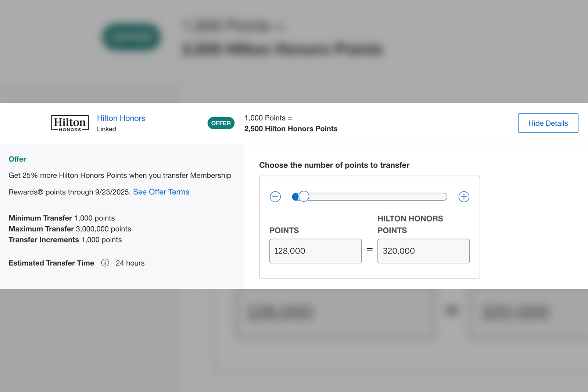Click the 'Maximum Transfer 3,000,000 points' line

tap(70, 229)
